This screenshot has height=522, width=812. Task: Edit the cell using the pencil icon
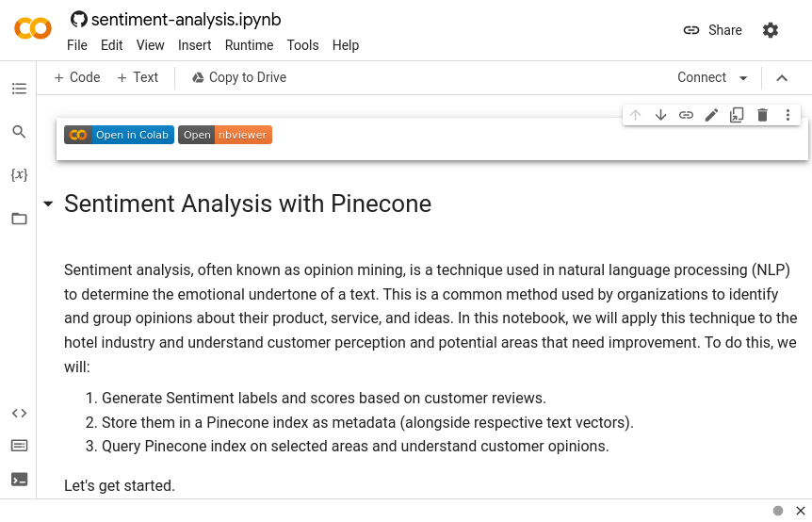tap(712, 115)
